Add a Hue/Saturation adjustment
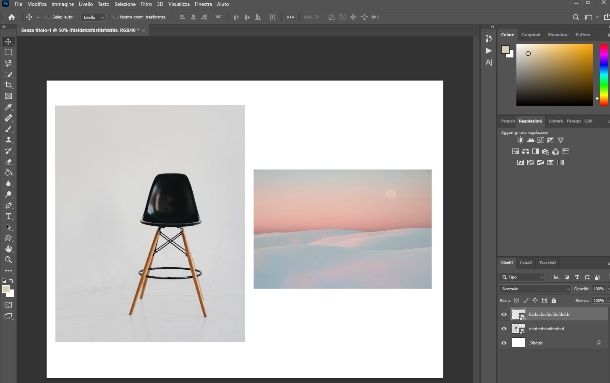The image size is (610, 383). point(515,151)
